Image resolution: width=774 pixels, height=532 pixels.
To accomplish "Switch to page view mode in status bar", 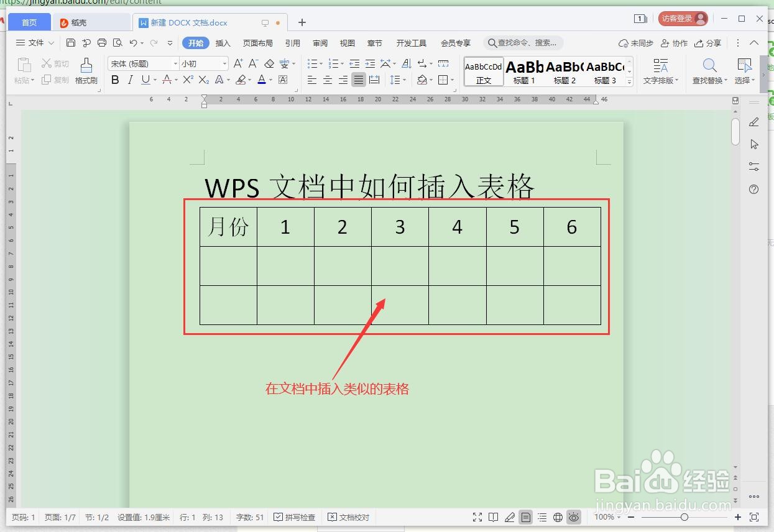I will coord(526,517).
